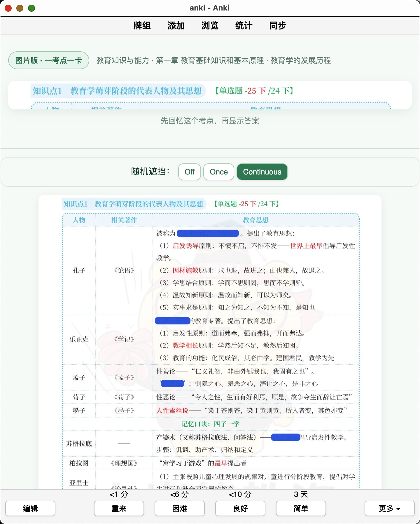Reveal the blue mask before 恻隐之心
This screenshot has height=524, width=420.
pyautogui.click(x=172, y=384)
